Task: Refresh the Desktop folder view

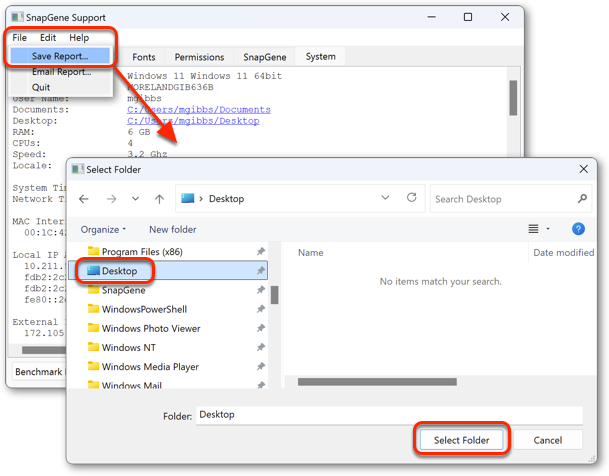Action: [412, 198]
